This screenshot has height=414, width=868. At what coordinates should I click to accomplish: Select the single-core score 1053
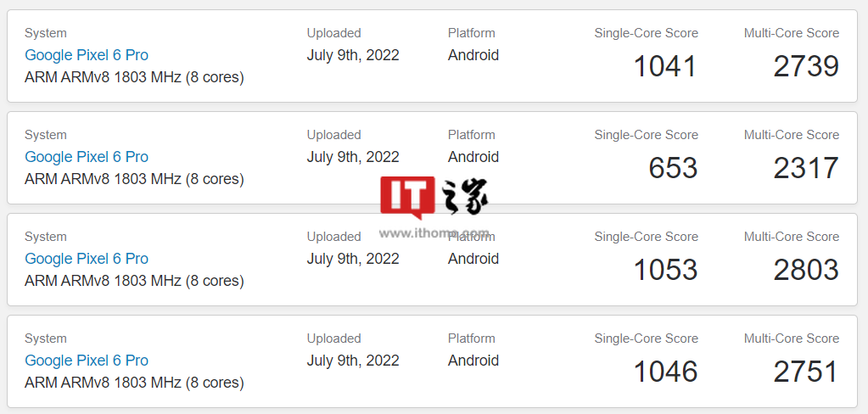tap(665, 270)
